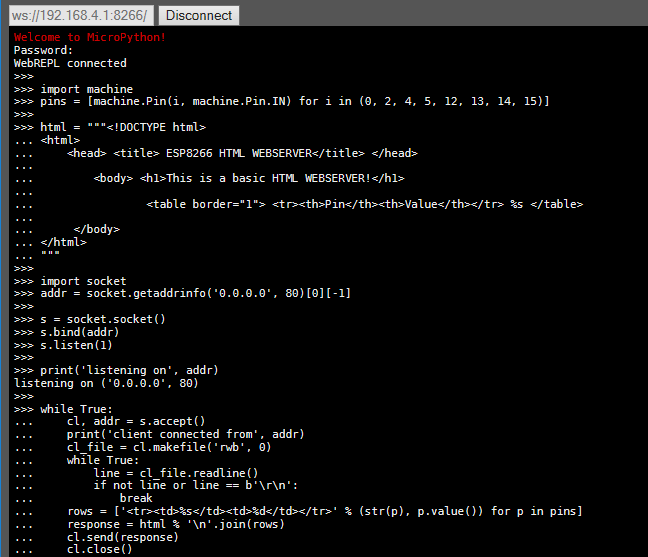Click the output 'listening on ('0.0.0.0', 80)'
648x557 pixels.
pos(106,383)
